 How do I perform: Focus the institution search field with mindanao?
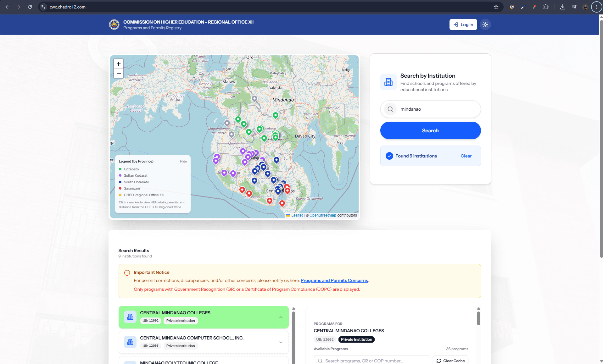pos(430,109)
